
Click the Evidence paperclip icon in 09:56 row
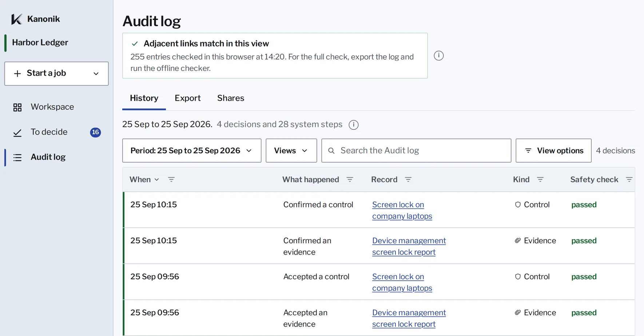[518, 312]
